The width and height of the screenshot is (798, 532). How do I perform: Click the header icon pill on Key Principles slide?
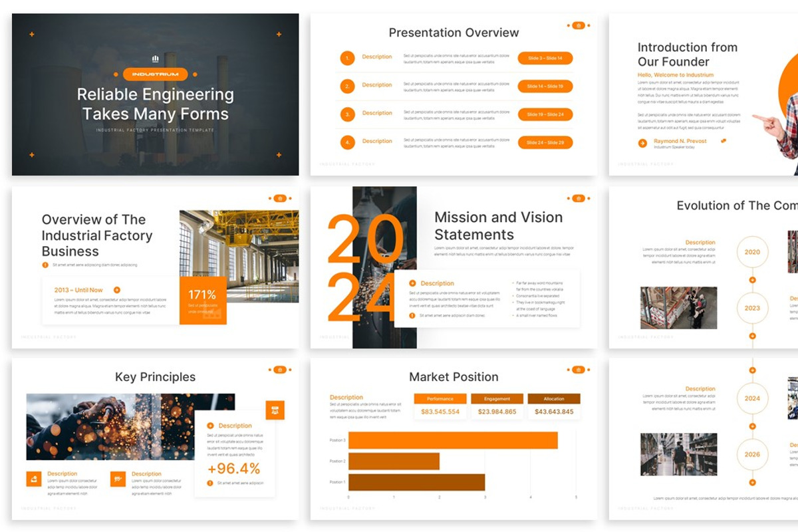click(280, 370)
